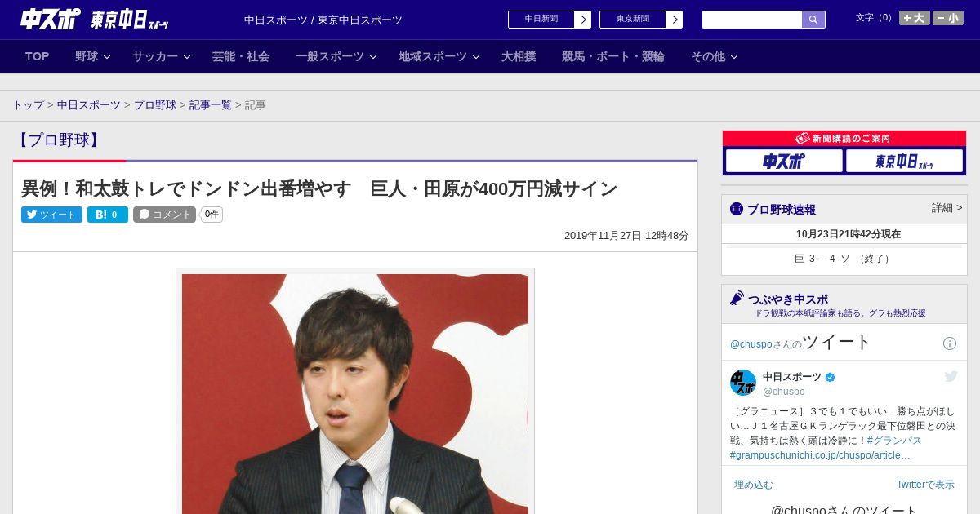
Task: Go to 記事一覧 in breadcrumb
Action: (211, 105)
